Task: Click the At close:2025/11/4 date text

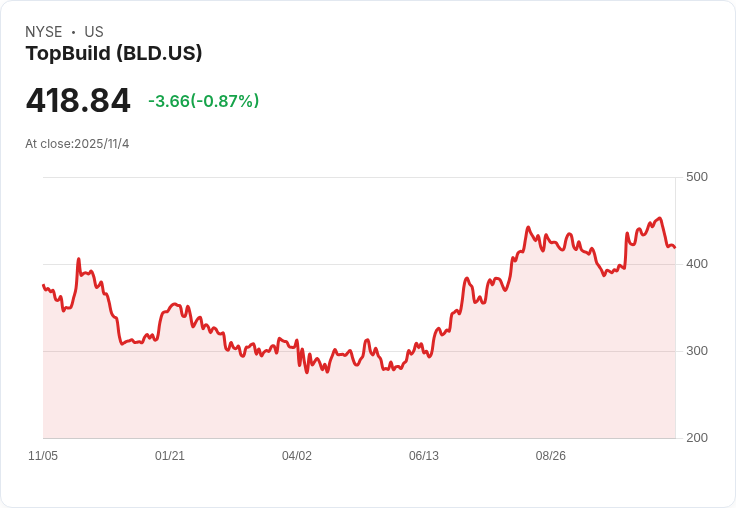Action: (x=77, y=144)
